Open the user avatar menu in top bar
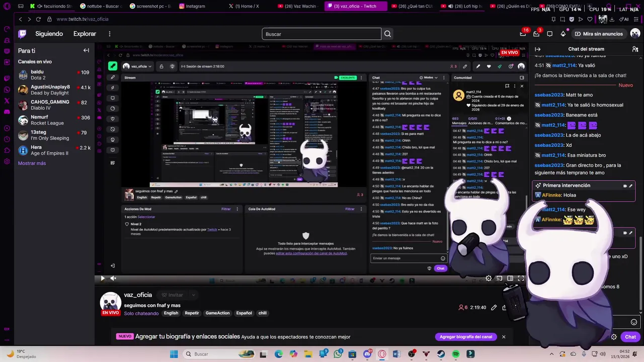The width and height of the screenshot is (644, 362). pyautogui.click(x=635, y=34)
